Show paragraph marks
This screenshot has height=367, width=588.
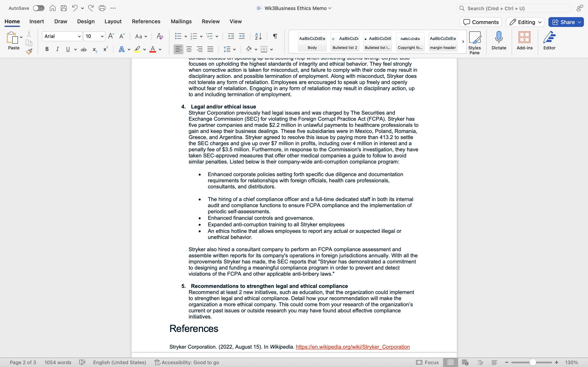pyautogui.click(x=275, y=36)
